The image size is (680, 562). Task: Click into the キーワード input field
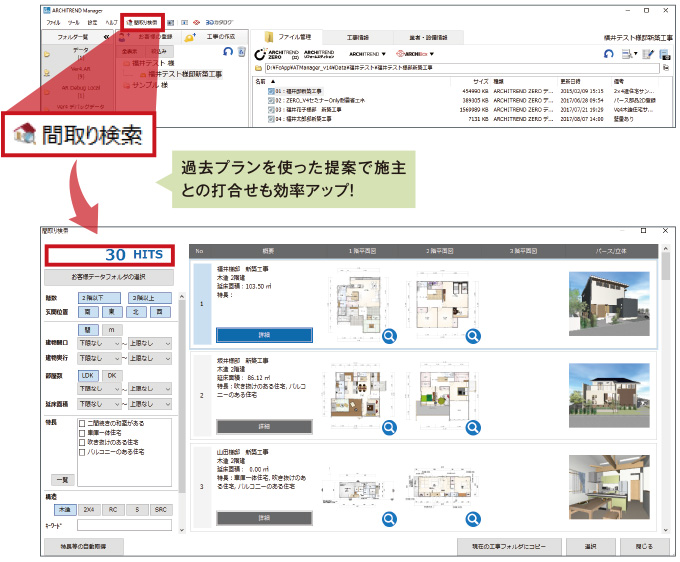pos(124,525)
